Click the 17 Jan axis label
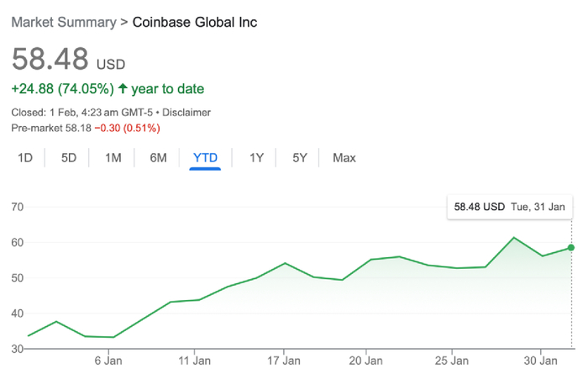This screenshot has width=588, height=374. point(283,360)
